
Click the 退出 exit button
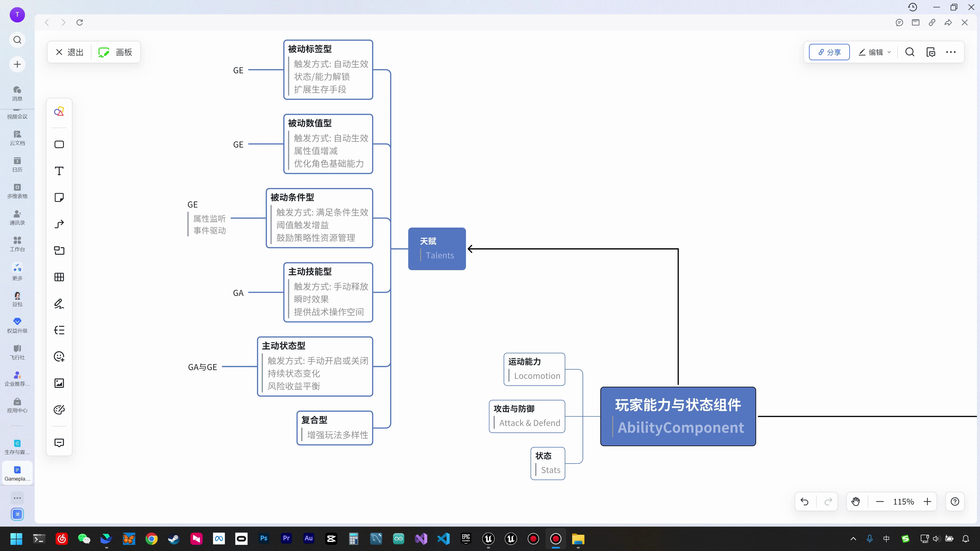coord(69,52)
